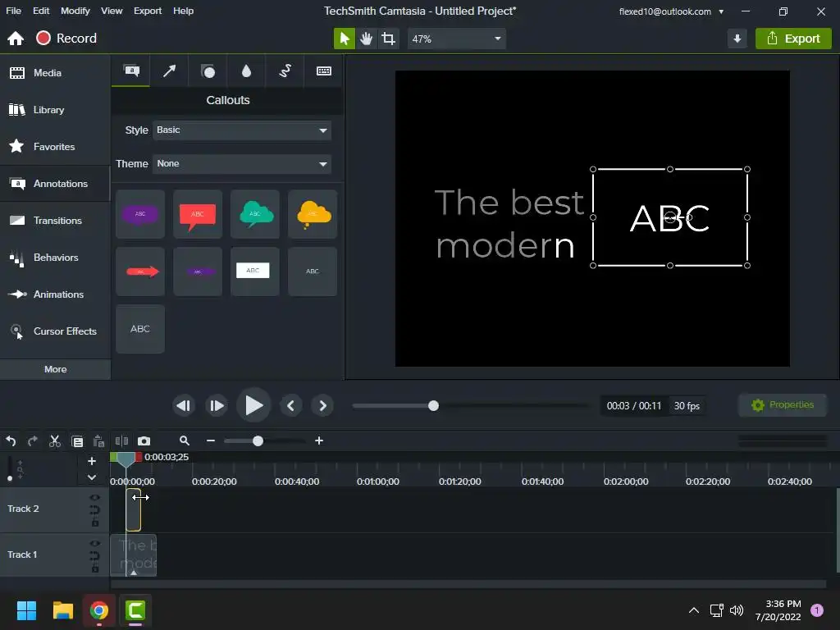Open the Edit menu
The height and width of the screenshot is (630, 840).
tap(41, 11)
